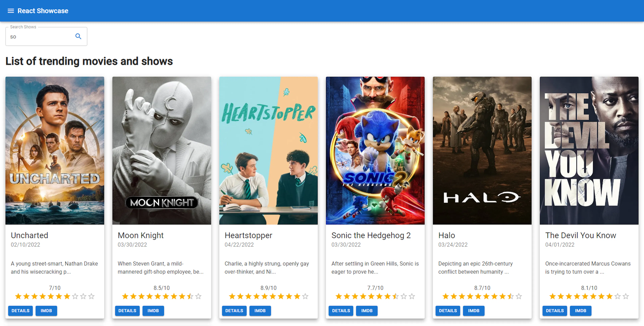Open IMDB for The Devil You Know
Screen dimensions: 644x326
pyautogui.click(x=580, y=311)
